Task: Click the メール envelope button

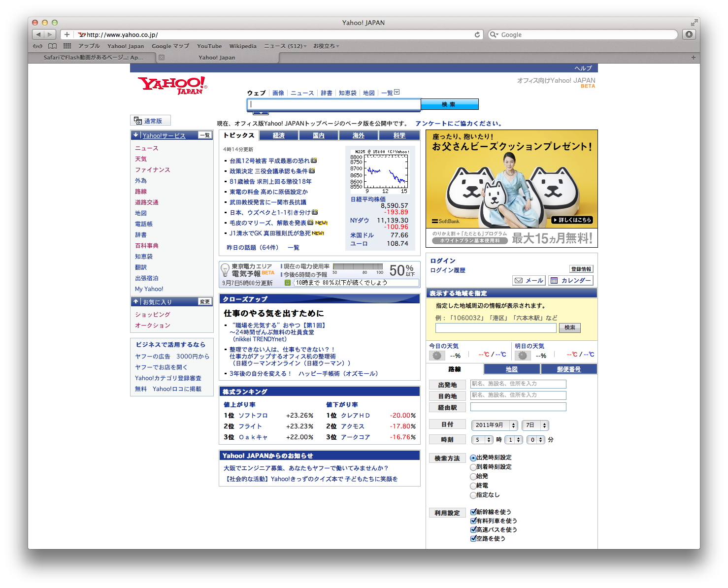Action: (529, 281)
